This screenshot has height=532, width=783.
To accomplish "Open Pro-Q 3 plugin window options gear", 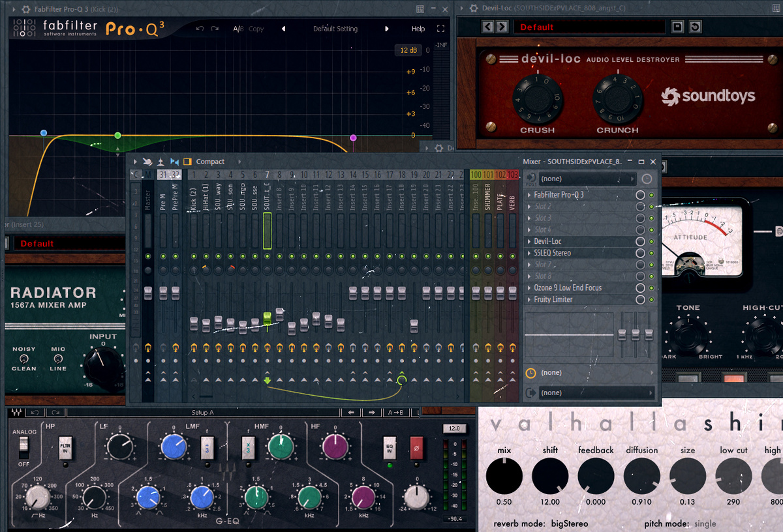I will point(25,8).
